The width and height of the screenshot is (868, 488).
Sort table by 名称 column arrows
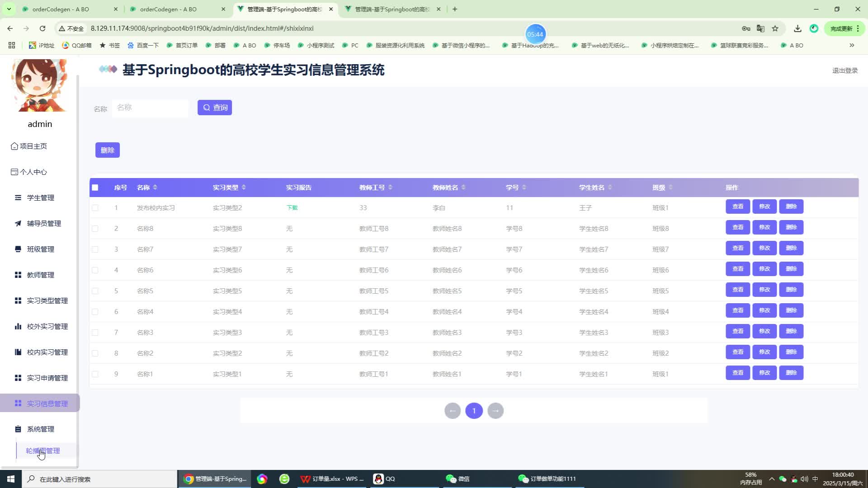[x=155, y=188]
